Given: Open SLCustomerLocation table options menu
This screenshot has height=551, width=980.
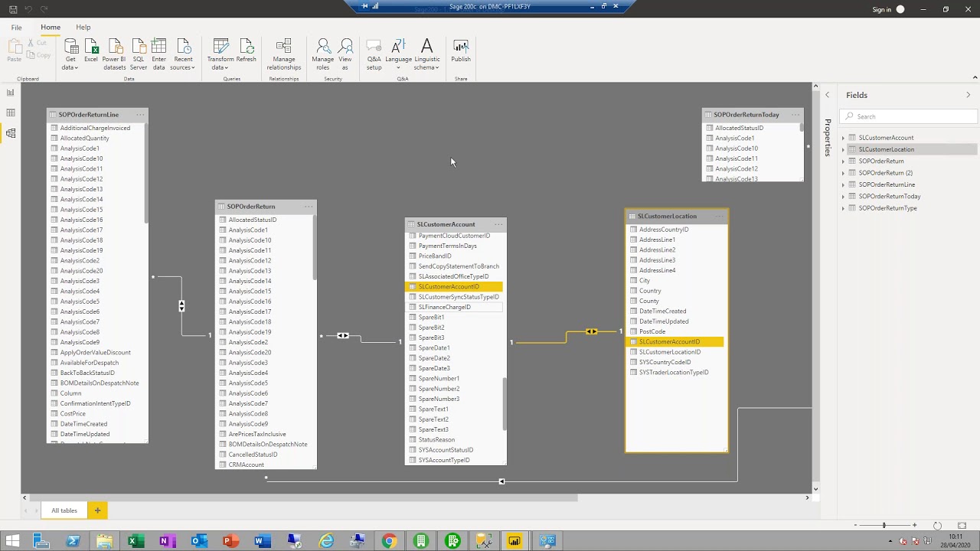Looking at the screenshot, I should [x=719, y=217].
